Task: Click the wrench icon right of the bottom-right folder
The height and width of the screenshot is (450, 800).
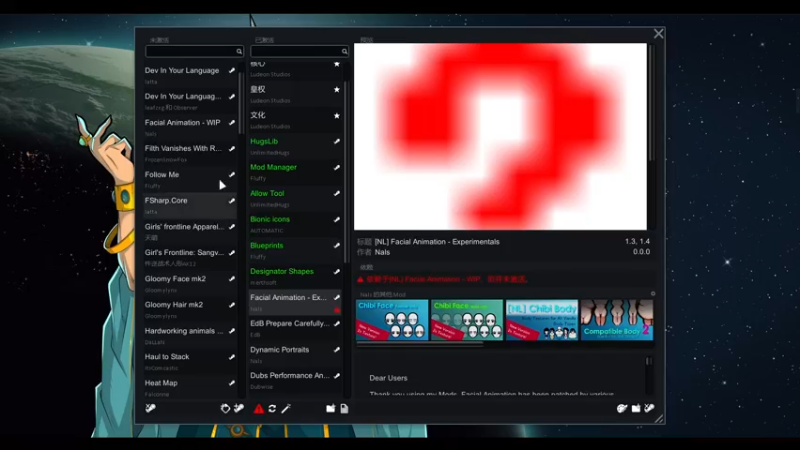Action: [649, 408]
